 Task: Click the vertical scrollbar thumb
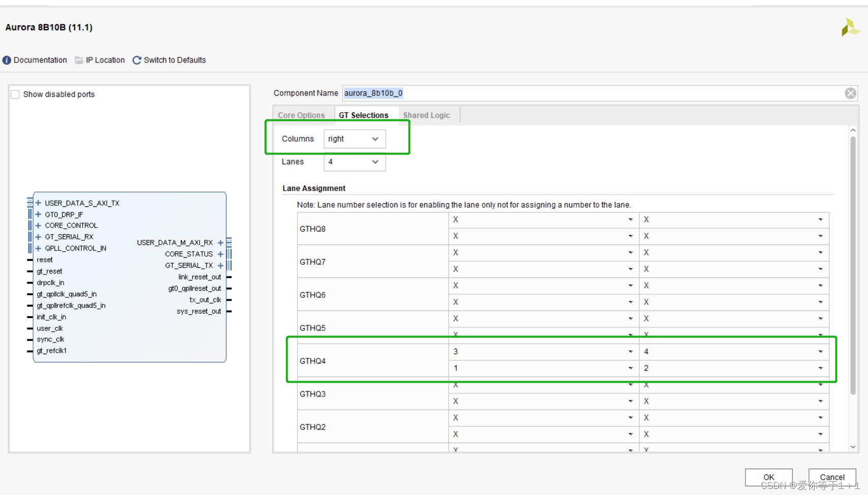[853, 266]
